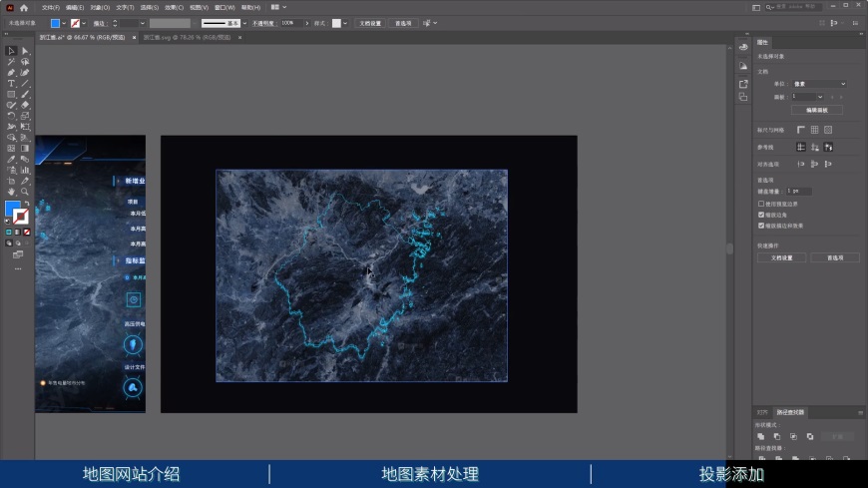
Task: Open the workspace arrangement dropdown
Action: pyautogui.click(x=279, y=7)
